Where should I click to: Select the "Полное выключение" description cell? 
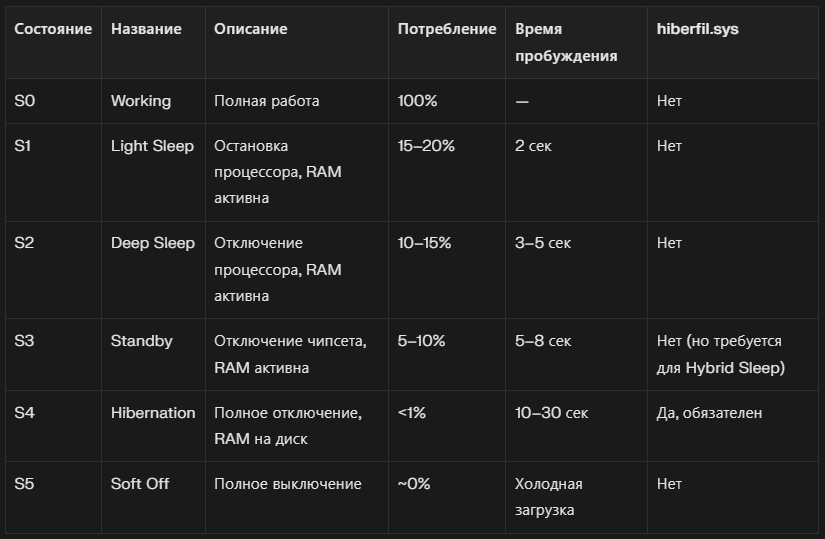tap(288, 484)
